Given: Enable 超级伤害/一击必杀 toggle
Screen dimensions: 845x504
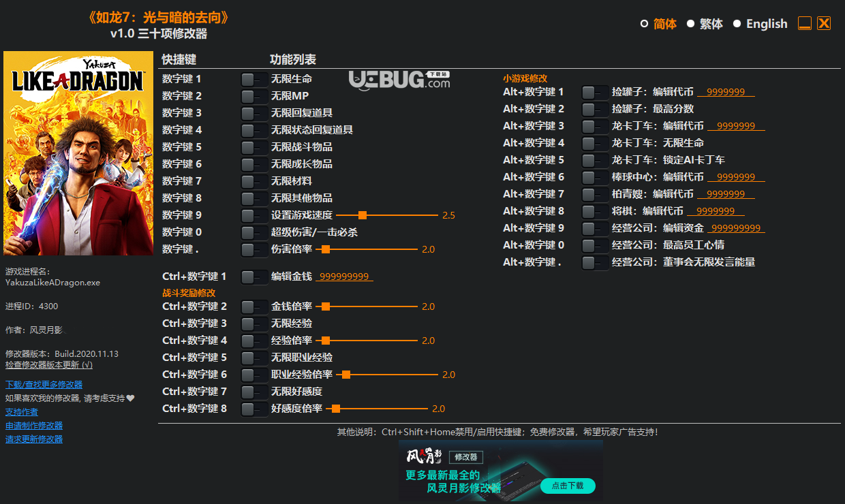Looking at the screenshot, I should [x=254, y=232].
